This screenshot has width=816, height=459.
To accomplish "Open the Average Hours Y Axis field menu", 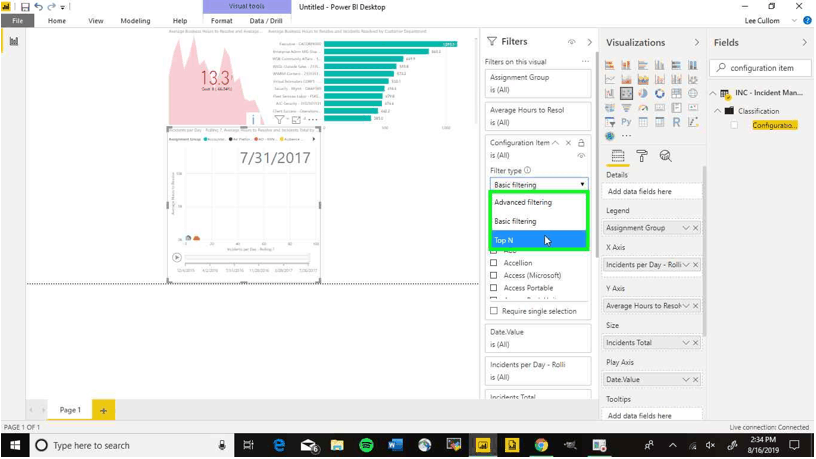I will tap(686, 306).
